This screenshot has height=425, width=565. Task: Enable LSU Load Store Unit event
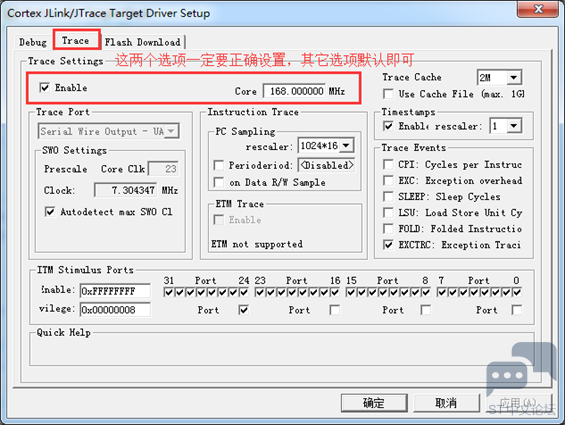coord(388,213)
